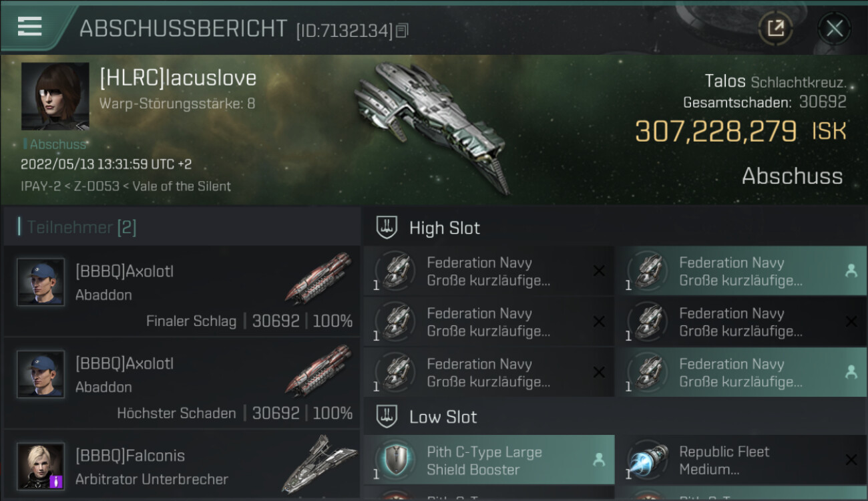This screenshot has width=868, height=501.
Task: Open lacuslove's character portrait
Action: [55, 96]
